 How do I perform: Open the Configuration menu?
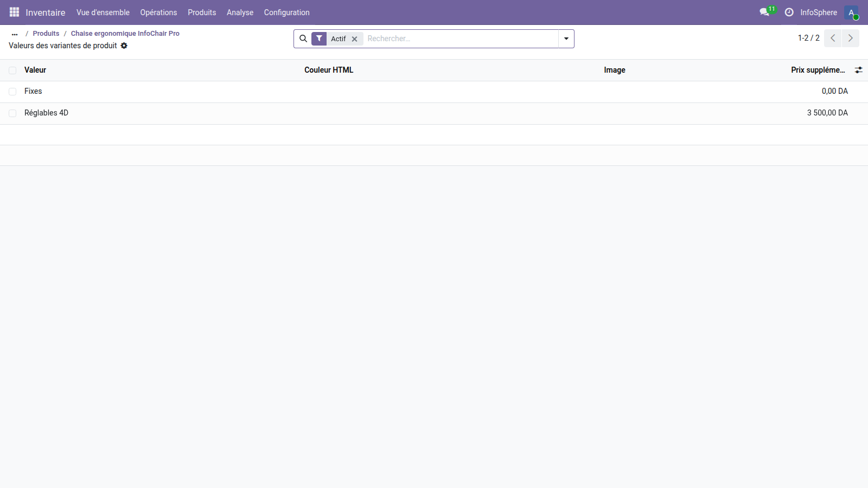[286, 12]
